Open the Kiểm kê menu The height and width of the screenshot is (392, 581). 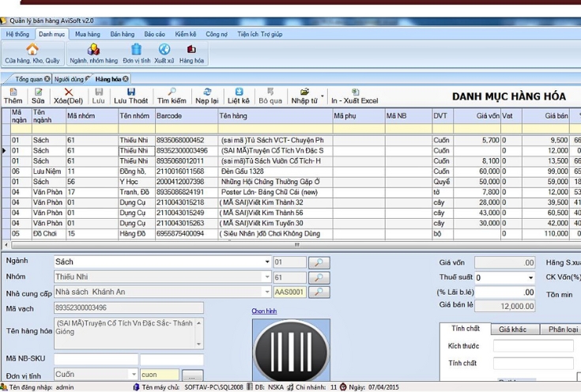pyautogui.click(x=186, y=34)
